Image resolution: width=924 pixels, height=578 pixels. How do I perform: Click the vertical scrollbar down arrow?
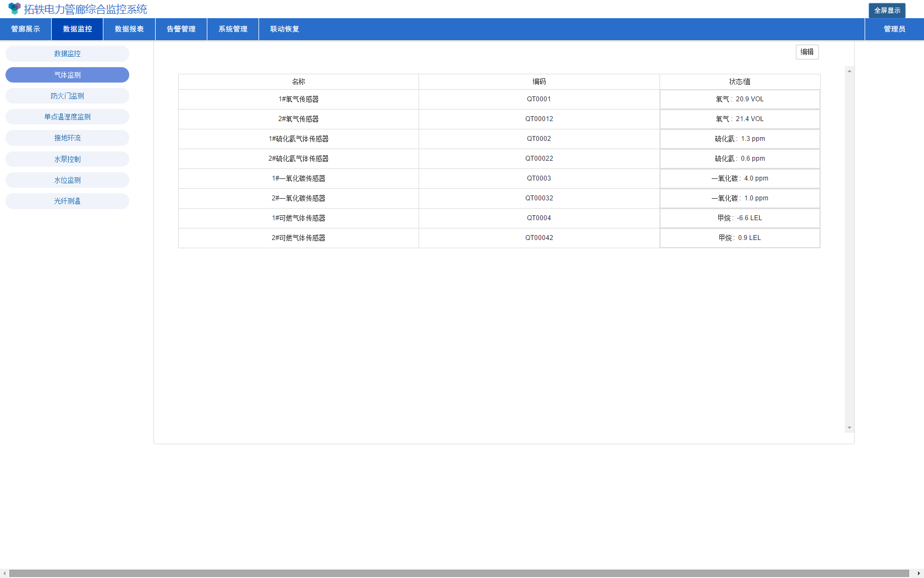click(849, 428)
